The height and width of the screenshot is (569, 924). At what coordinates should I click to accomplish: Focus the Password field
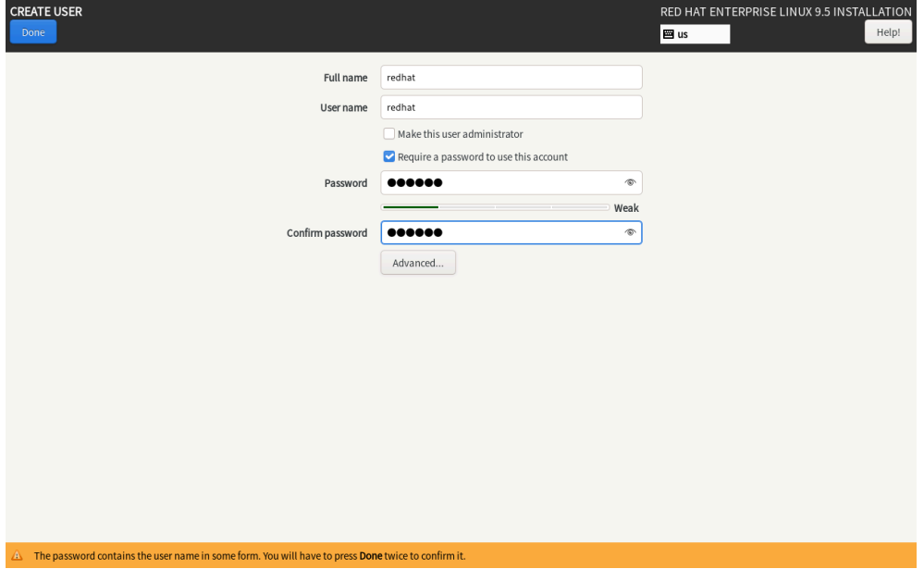click(511, 183)
